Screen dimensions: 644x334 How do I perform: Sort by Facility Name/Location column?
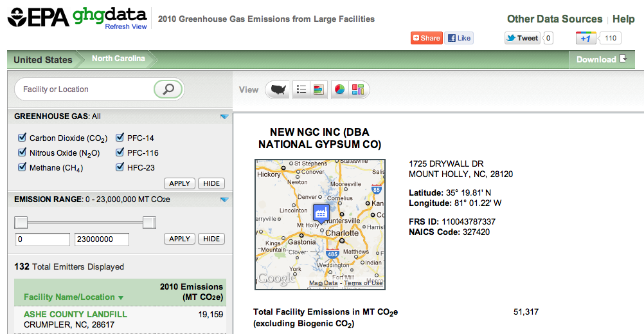point(73,297)
